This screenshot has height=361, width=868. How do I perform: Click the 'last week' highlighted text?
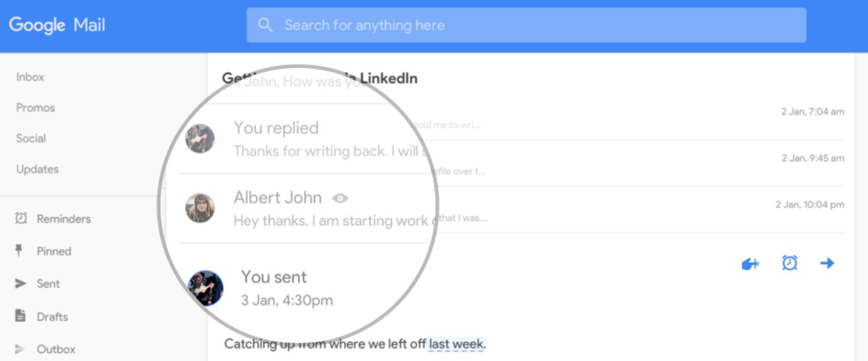click(x=457, y=344)
